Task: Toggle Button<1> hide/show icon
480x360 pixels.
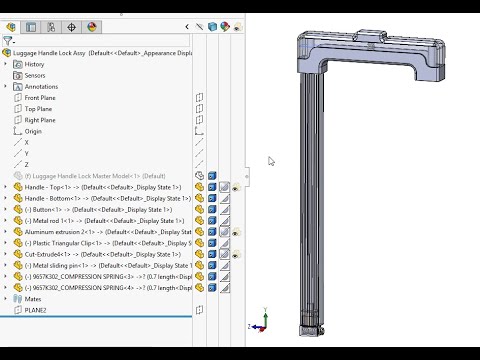Action: coord(199,209)
